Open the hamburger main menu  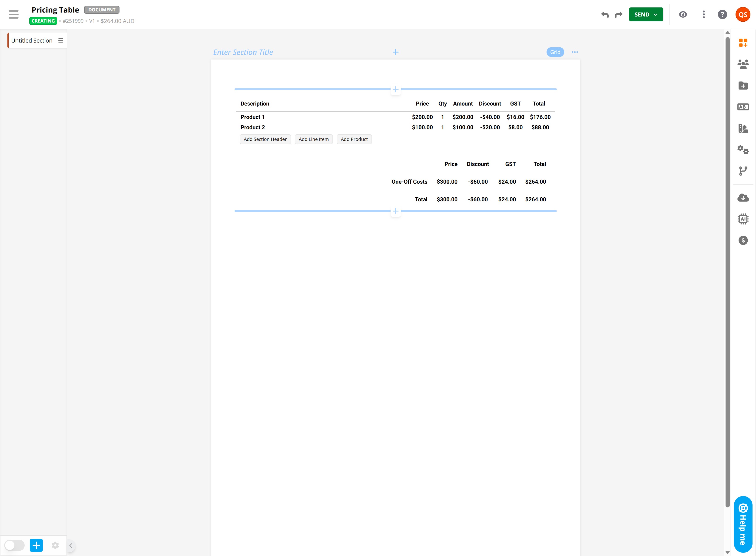tap(13, 14)
